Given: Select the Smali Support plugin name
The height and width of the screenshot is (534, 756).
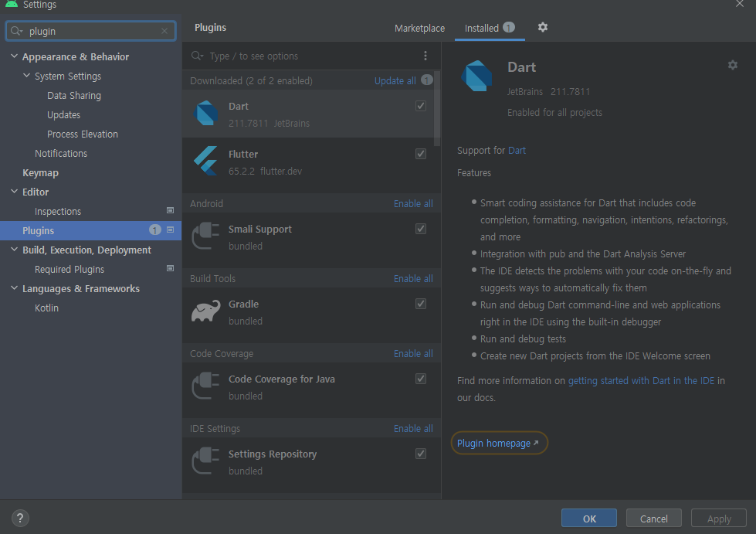Looking at the screenshot, I should 260,229.
